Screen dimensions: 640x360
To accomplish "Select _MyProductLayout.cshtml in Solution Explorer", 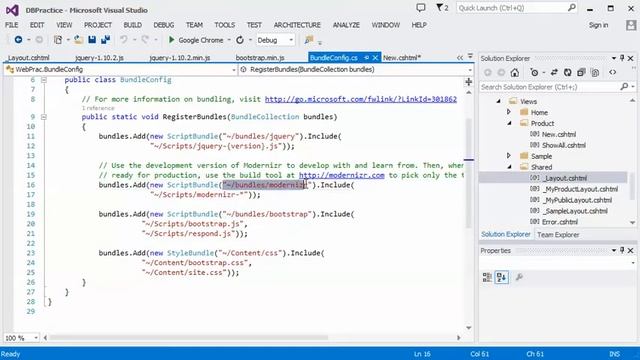I will (581, 189).
